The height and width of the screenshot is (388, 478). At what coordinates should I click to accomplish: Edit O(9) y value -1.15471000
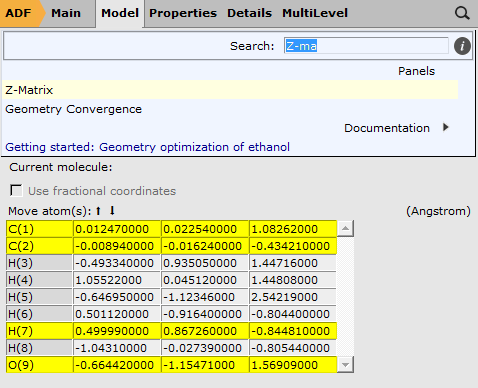pyautogui.click(x=205, y=365)
